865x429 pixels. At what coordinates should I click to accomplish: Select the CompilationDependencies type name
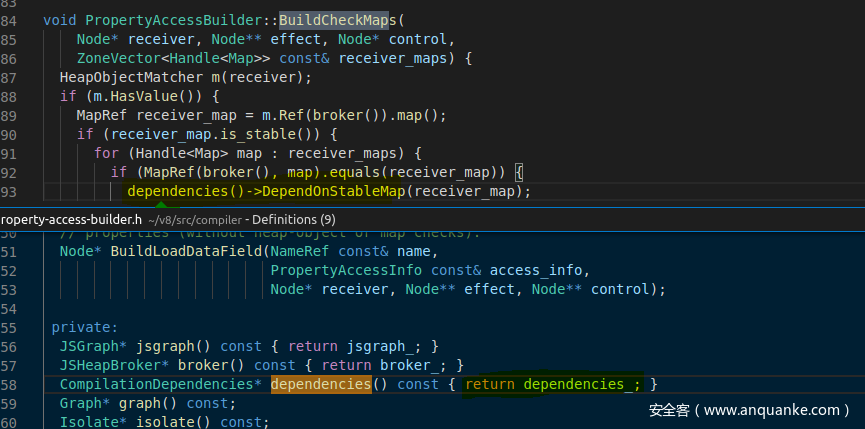[x=161, y=384]
